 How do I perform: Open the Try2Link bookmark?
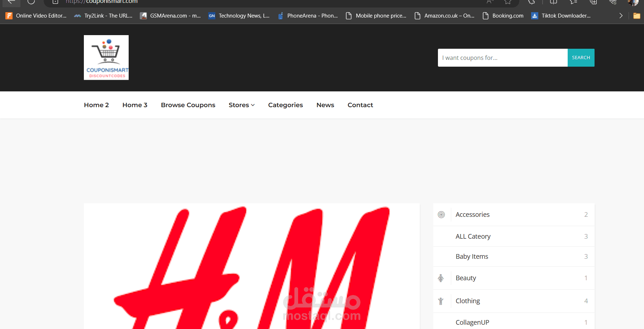point(103,16)
